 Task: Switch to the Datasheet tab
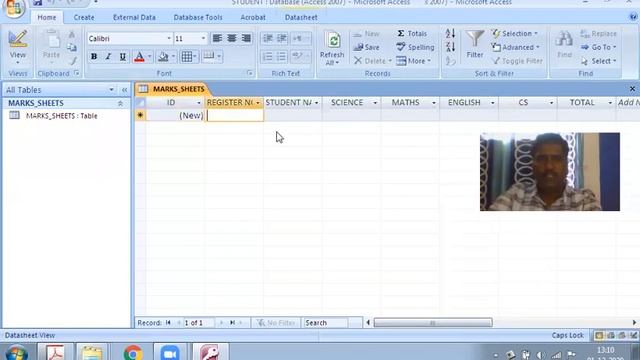point(301,18)
